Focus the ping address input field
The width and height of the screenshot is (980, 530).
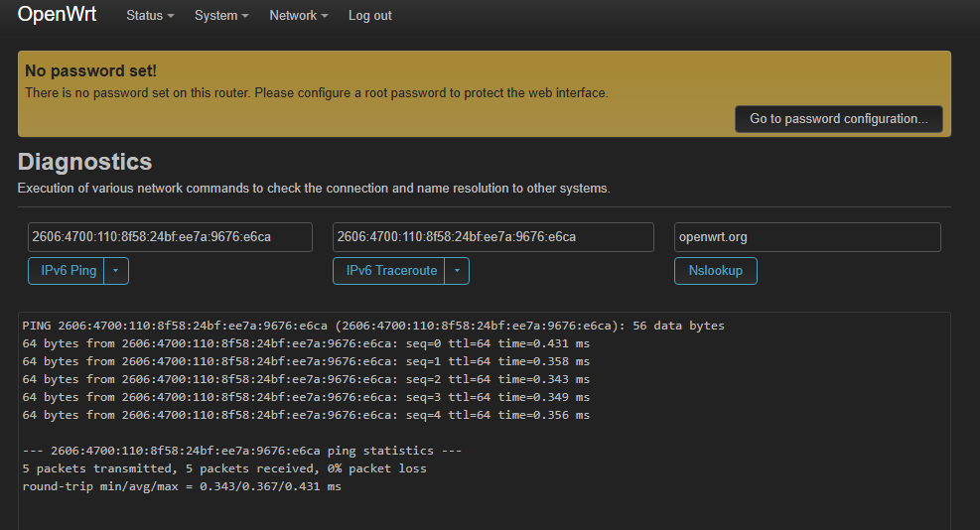(170, 237)
